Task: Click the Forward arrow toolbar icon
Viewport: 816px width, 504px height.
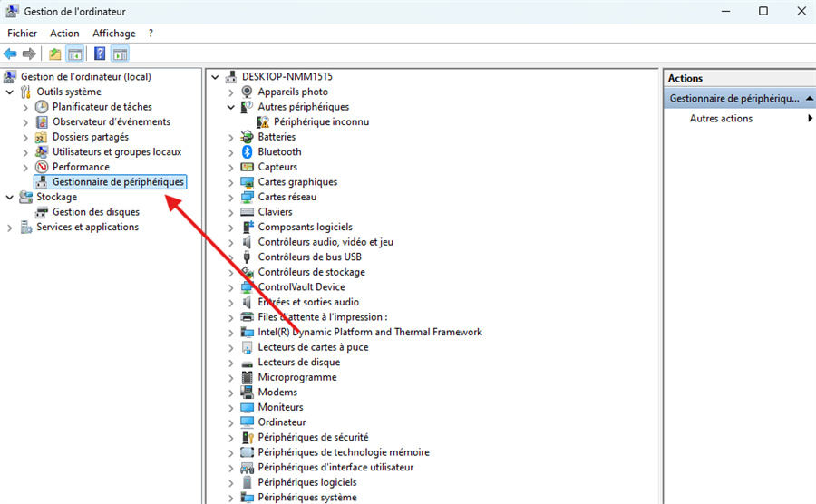Action: point(29,53)
